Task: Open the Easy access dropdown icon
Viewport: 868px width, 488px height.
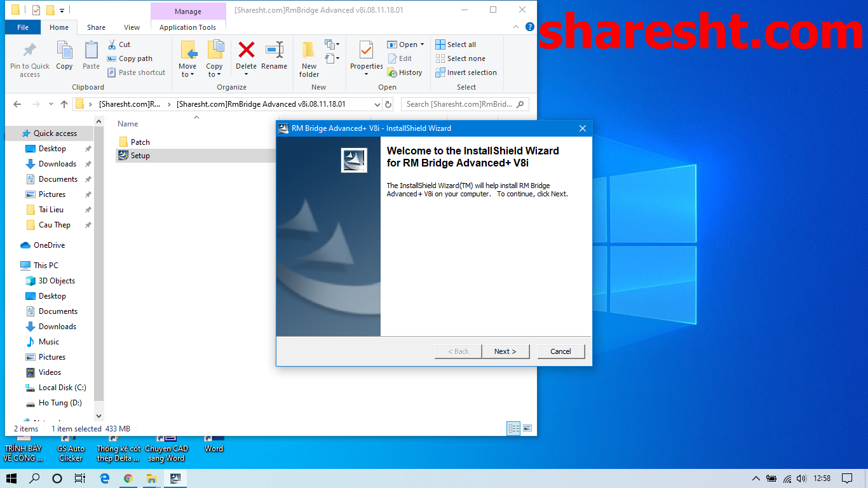Action: point(332,58)
